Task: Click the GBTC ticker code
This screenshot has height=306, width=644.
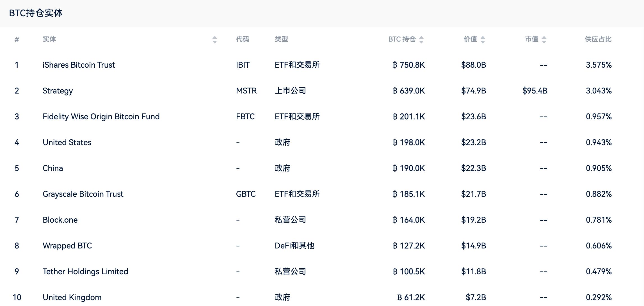Action: tap(246, 194)
